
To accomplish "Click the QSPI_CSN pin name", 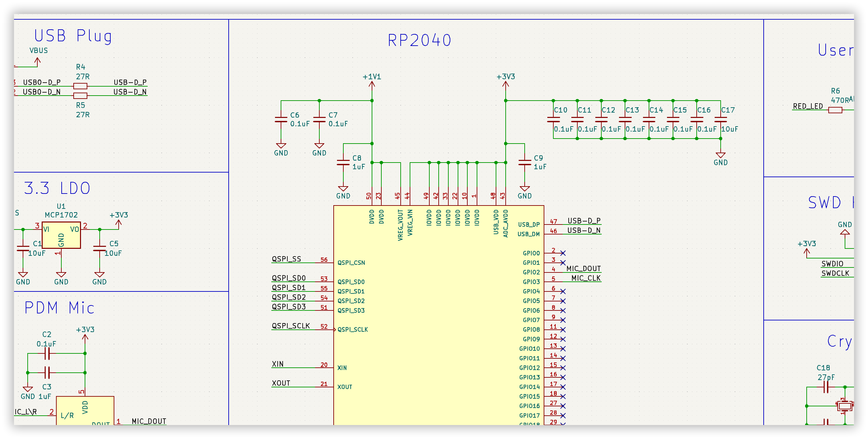I will click(x=351, y=262).
